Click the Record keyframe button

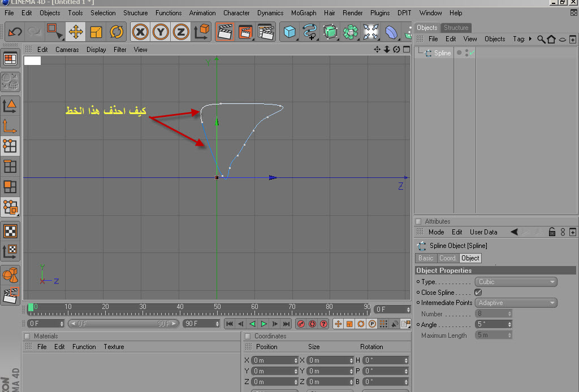(301, 324)
